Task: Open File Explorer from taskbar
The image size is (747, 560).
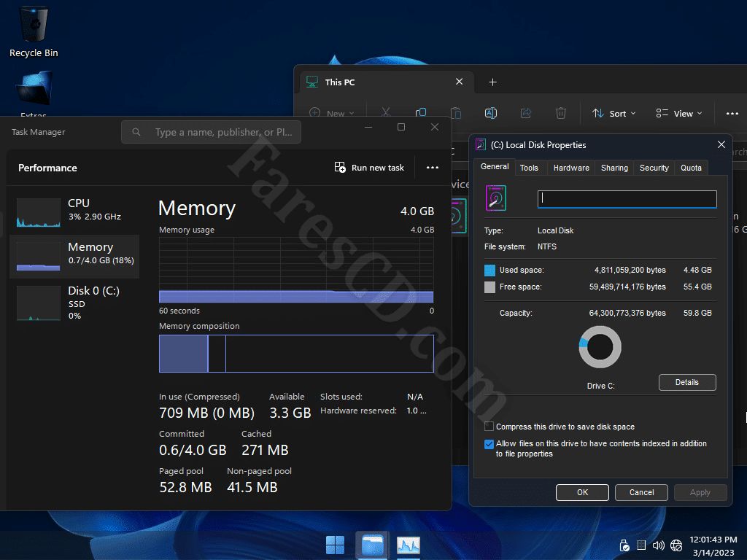Action: pyautogui.click(x=372, y=545)
